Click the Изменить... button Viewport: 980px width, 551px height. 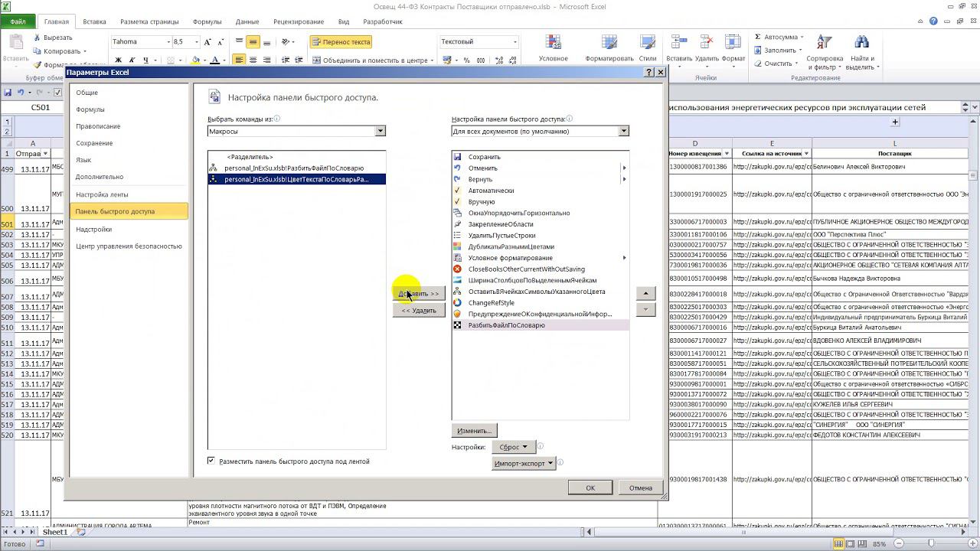(x=474, y=430)
